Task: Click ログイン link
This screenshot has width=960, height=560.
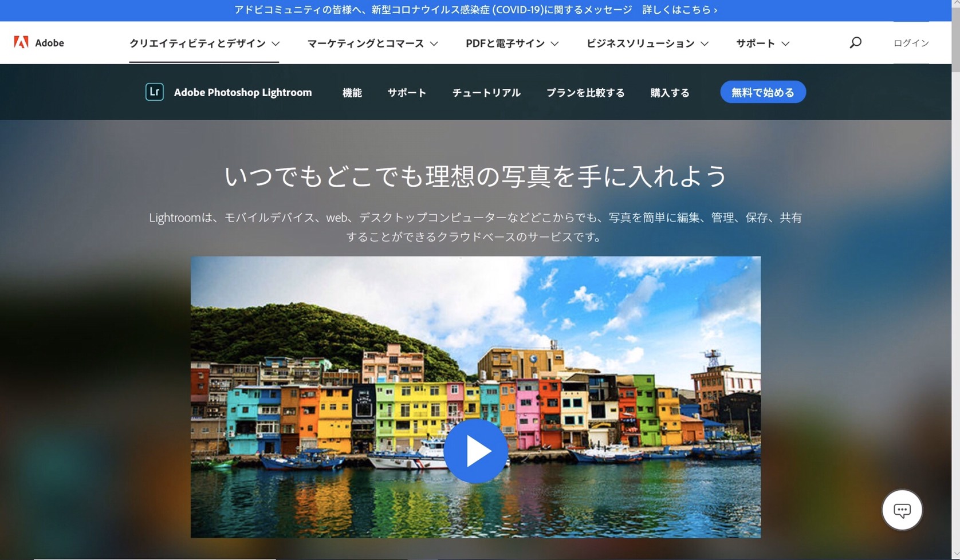Action: click(x=911, y=43)
